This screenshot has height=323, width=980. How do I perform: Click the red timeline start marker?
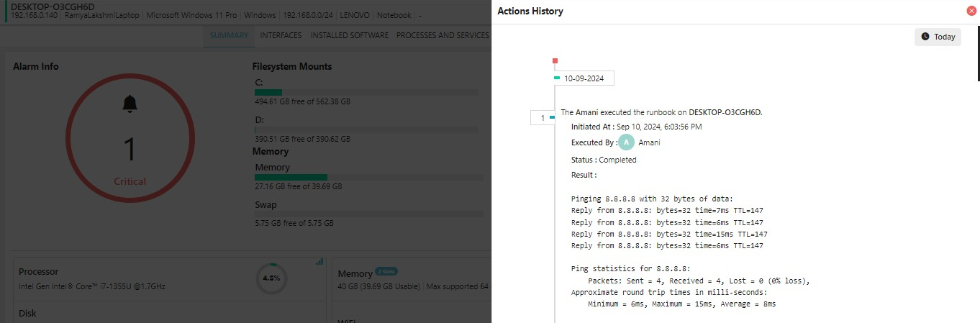[x=555, y=61]
